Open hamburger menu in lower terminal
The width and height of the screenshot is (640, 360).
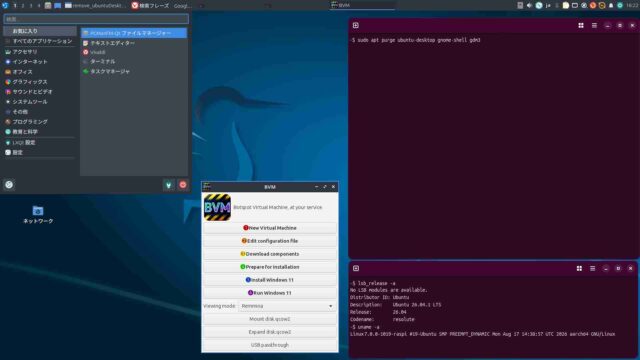point(593,268)
